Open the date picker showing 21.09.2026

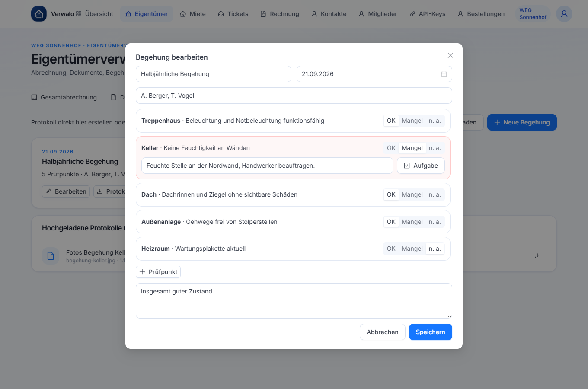click(374, 74)
